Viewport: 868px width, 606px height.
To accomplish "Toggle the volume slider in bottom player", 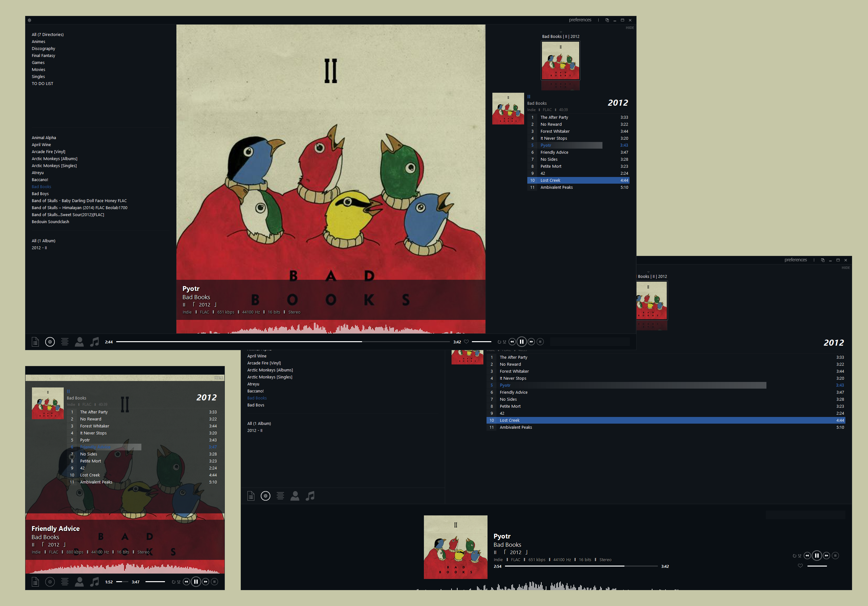I will [819, 565].
